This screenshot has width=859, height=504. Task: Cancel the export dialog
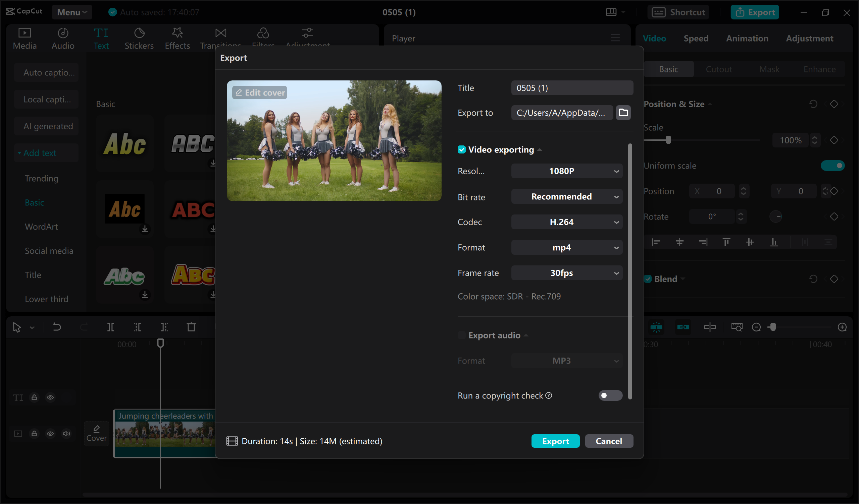(x=609, y=441)
